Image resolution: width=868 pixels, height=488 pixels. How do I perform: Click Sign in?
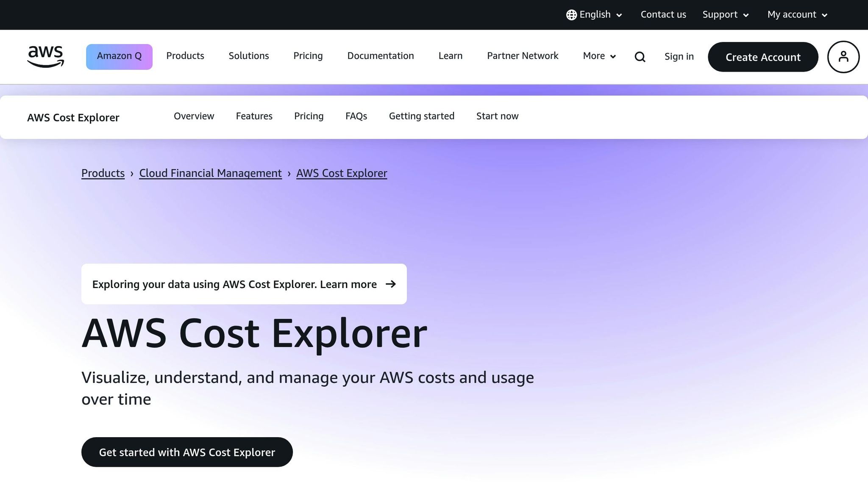point(679,57)
